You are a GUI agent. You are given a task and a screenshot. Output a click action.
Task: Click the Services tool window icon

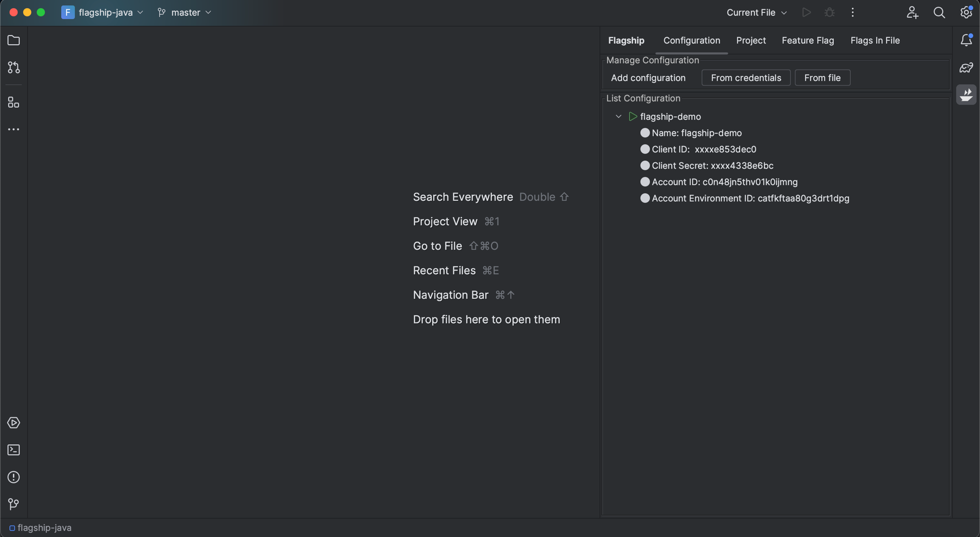click(14, 423)
